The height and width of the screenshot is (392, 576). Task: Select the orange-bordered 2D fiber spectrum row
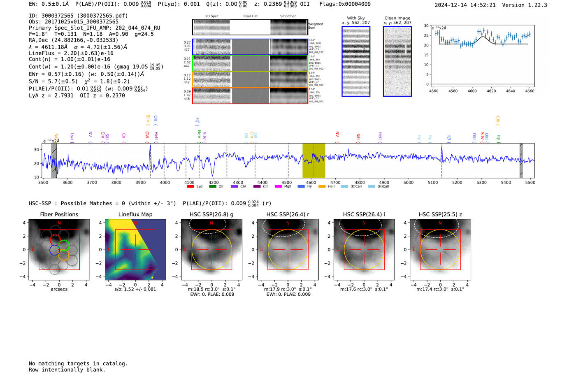250,79
